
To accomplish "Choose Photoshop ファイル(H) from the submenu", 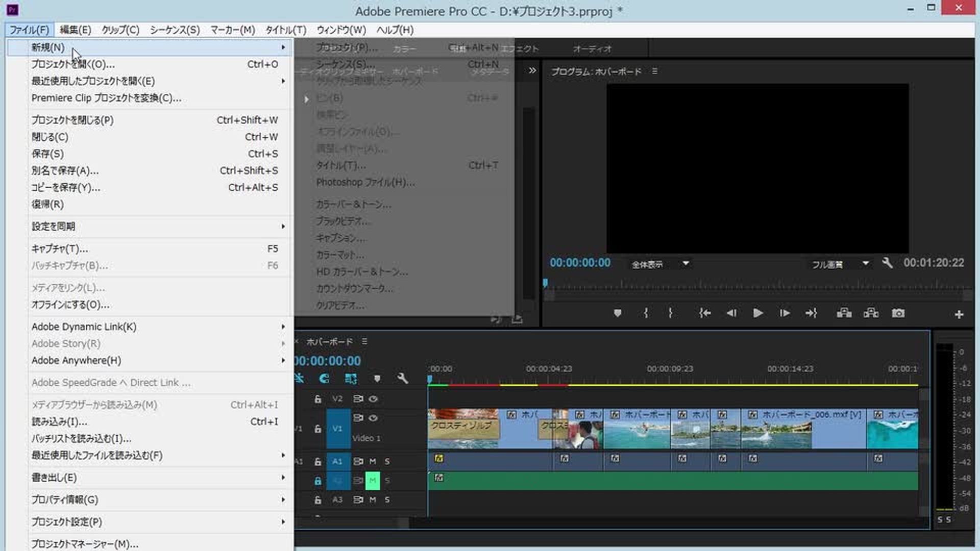I will click(x=365, y=182).
